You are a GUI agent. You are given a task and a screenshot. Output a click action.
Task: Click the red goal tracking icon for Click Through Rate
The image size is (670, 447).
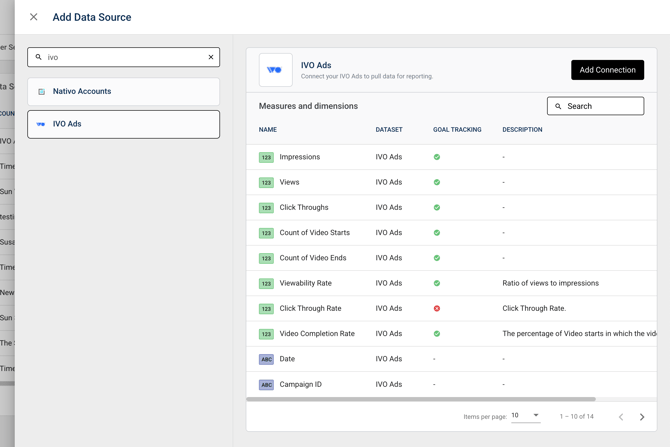(437, 308)
